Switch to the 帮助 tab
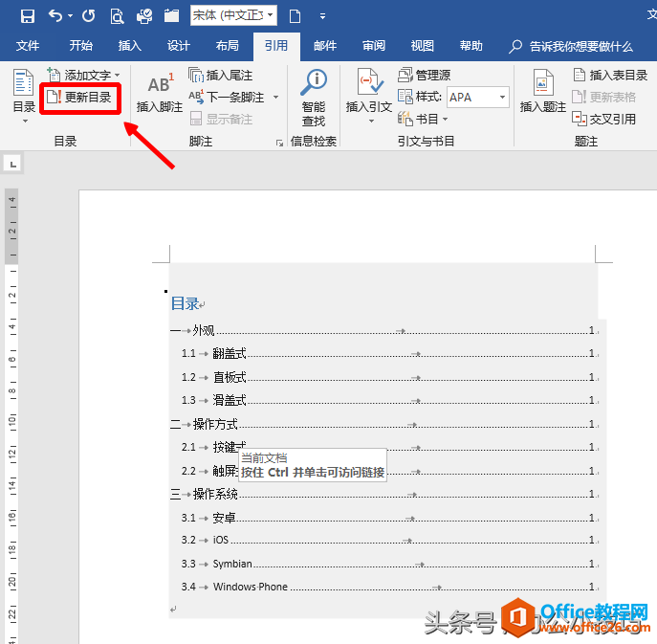The width and height of the screenshot is (657, 644). (471, 45)
